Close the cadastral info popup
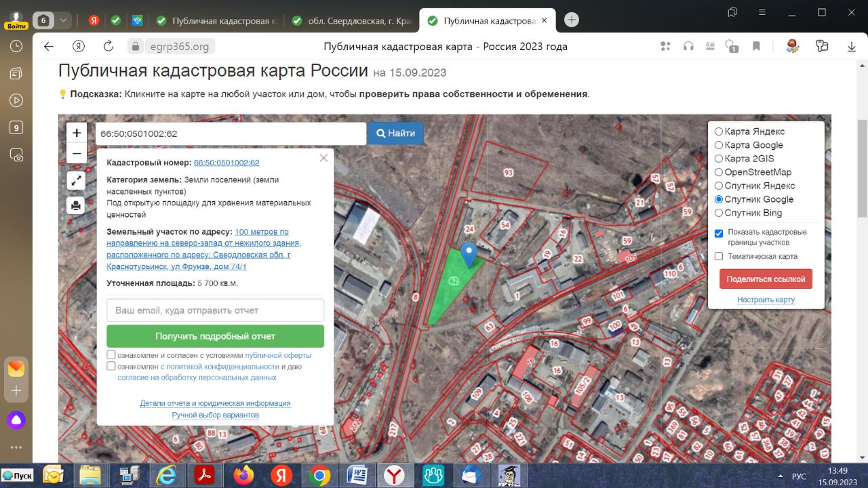Image resolution: width=868 pixels, height=488 pixels. click(323, 158)
